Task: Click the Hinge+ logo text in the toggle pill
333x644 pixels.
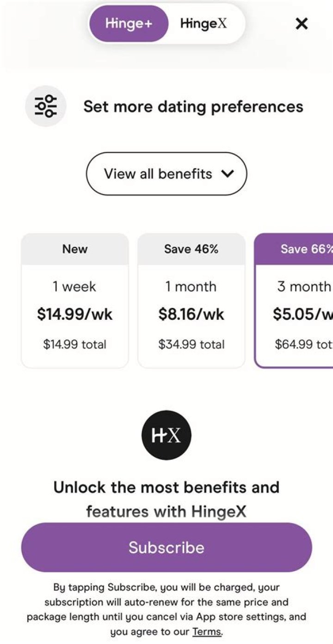Action: (129, 24)
